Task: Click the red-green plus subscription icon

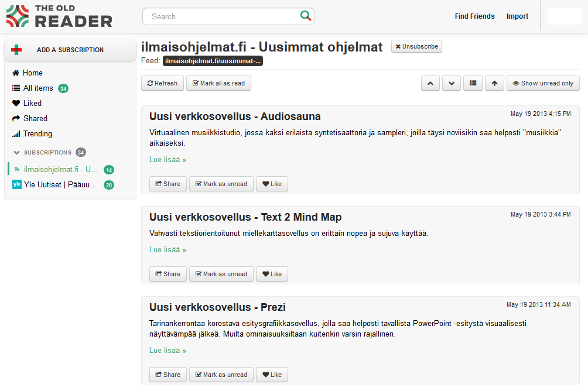Action: 16,50
